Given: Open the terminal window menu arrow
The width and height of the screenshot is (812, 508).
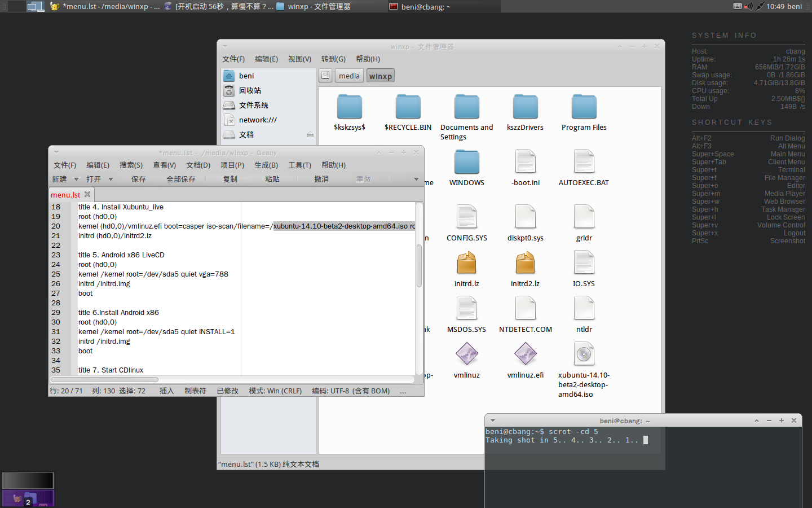Looking at the screenshot, I should (492, 421).
